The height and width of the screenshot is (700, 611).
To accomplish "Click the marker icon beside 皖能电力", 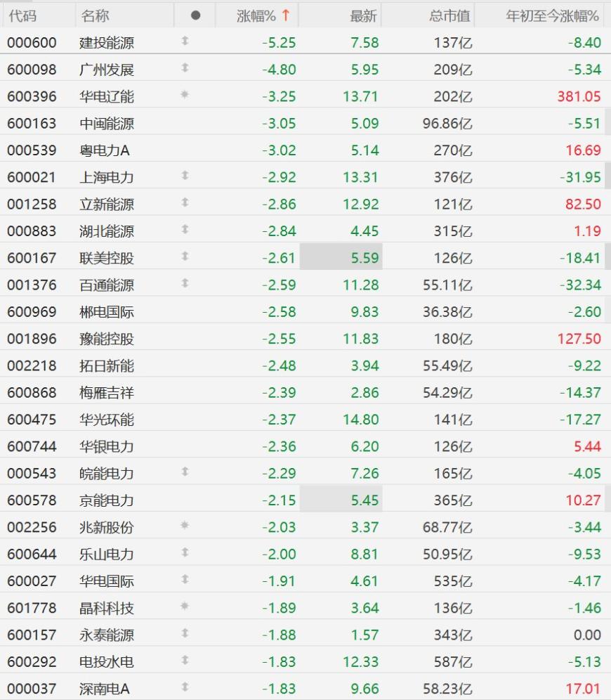I will [x=185, y=472].
